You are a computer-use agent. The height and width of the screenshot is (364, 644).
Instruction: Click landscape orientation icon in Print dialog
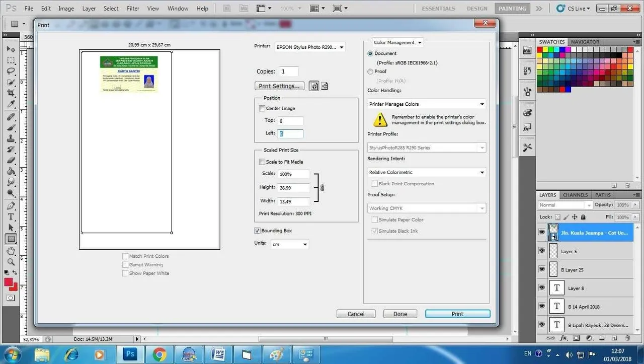325,86
